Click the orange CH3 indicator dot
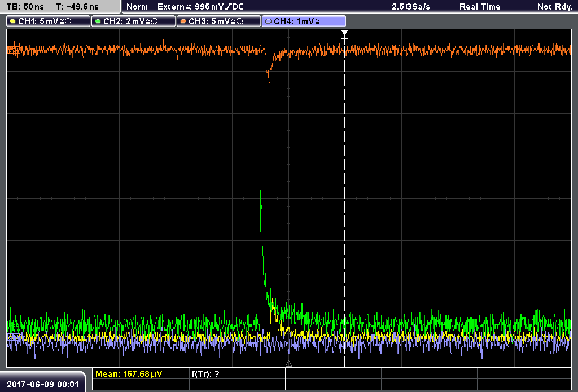 tap(183, 21)
